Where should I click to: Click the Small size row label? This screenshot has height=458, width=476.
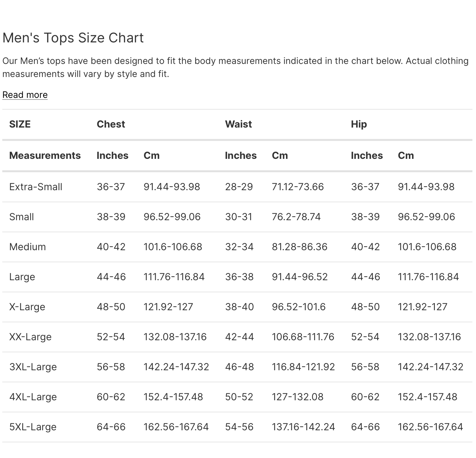[22, 217]
